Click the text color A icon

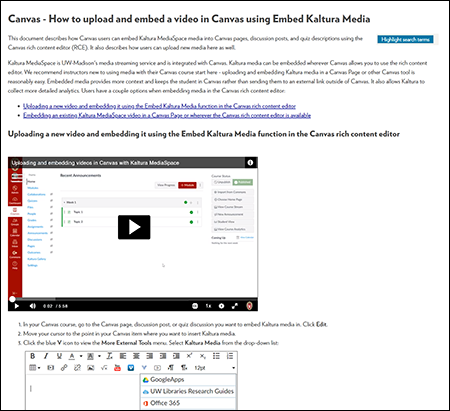pos(72,356)
